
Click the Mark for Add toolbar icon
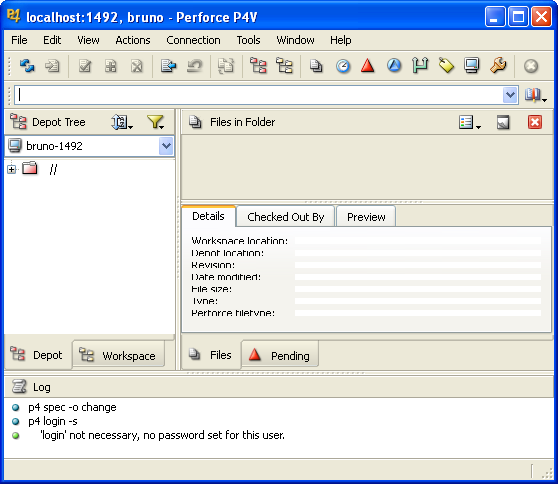[111, 66]
